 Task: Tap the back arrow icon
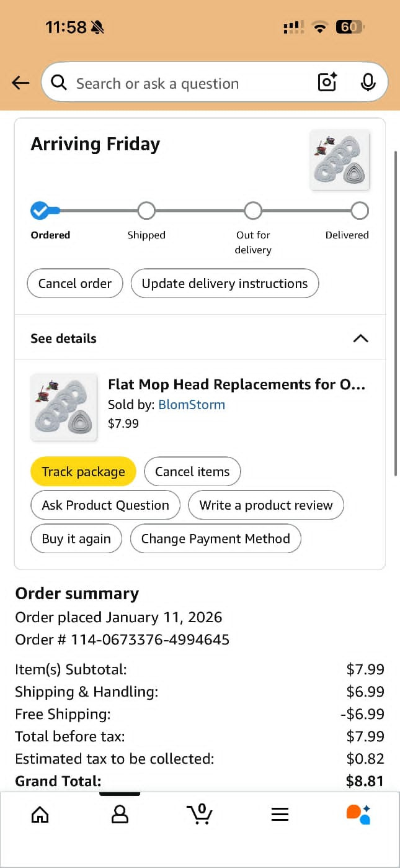click(x=20, y=83)
